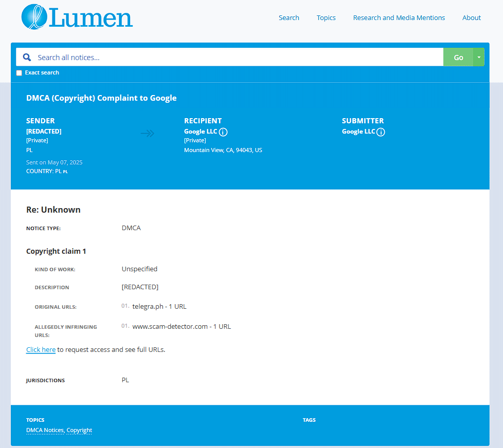The height and width of the screenshot is (448, 503).
Task: Click recipient Google LLC name
Action: [x=201, y=132]
